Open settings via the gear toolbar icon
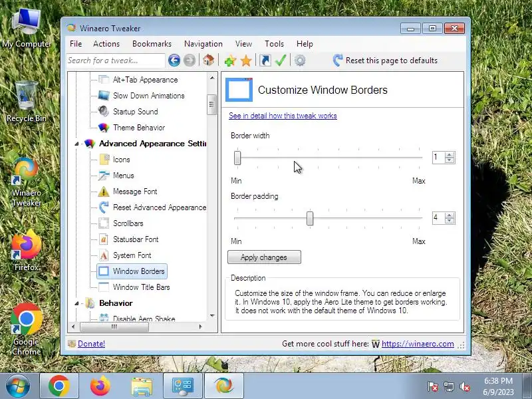The image size is (532, 399). (300, 61)
